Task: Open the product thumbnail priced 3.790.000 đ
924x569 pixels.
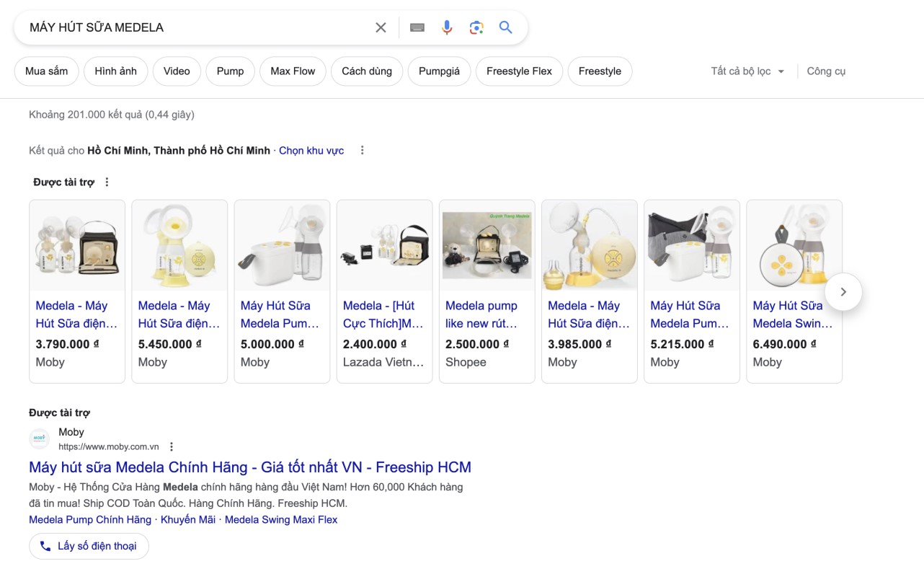Action: (77, 245)
